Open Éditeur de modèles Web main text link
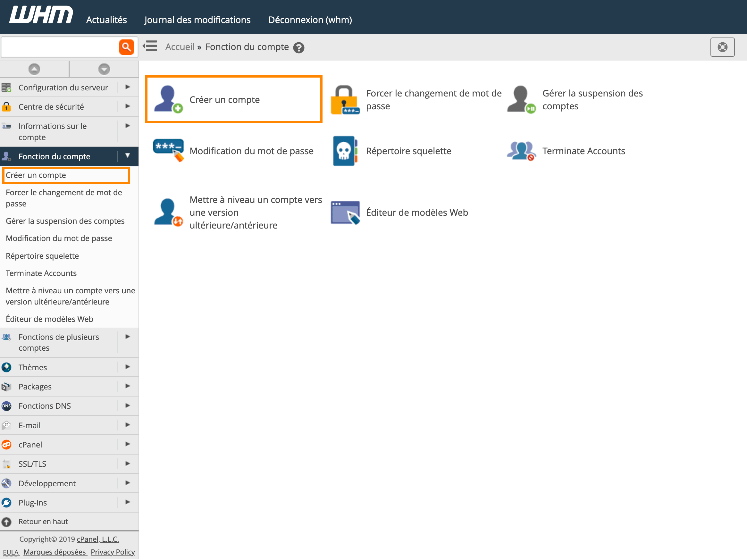The width and height of the screenshot is (747, 560). [417, 212]
